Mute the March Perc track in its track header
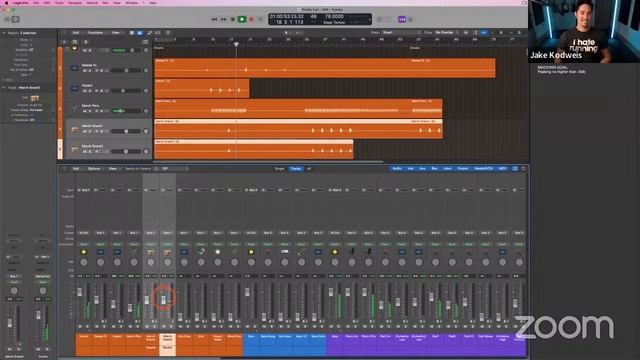This screenshot has width=640, height=360. click(85, 111)
